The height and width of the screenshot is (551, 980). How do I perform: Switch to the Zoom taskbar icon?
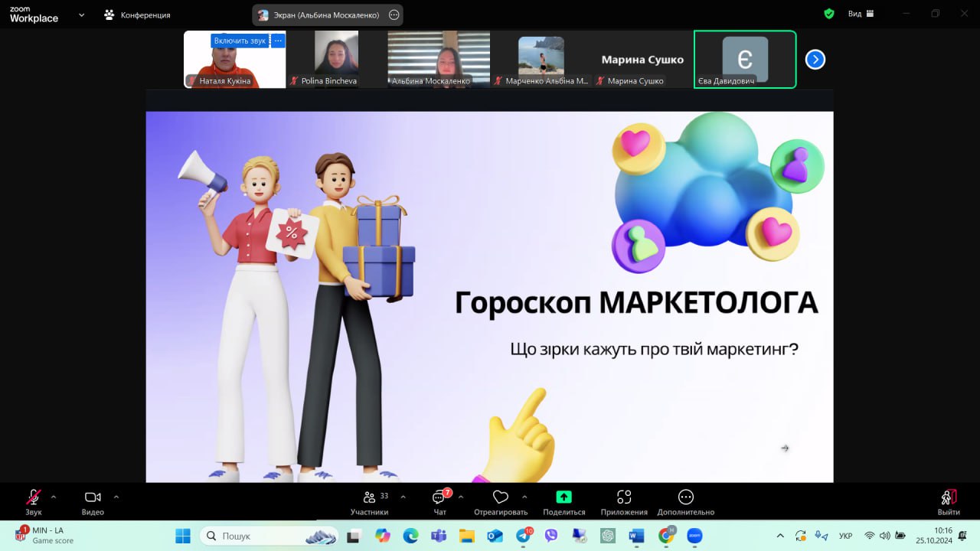(x=694, y=536)
